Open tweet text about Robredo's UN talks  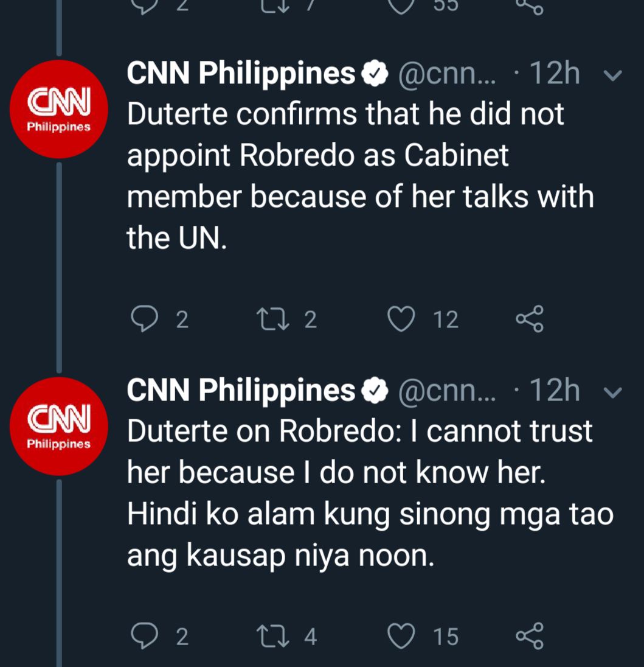coord(359,176)
